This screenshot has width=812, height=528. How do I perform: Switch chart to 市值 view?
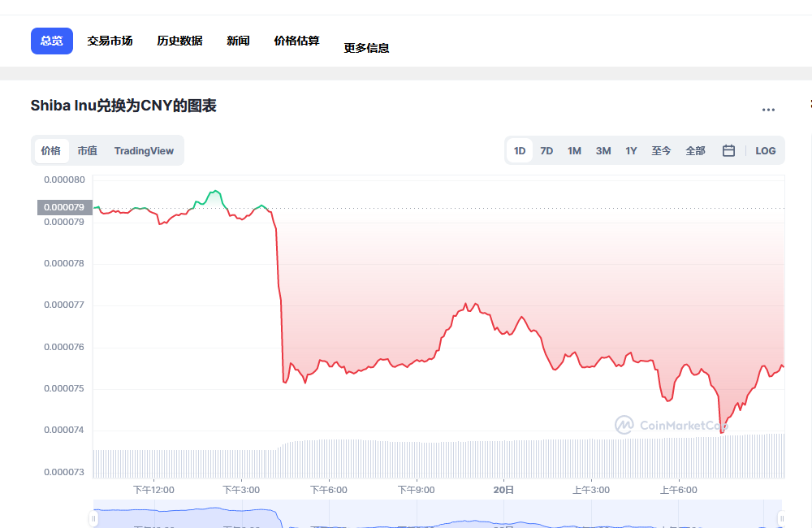pos(87,150)
